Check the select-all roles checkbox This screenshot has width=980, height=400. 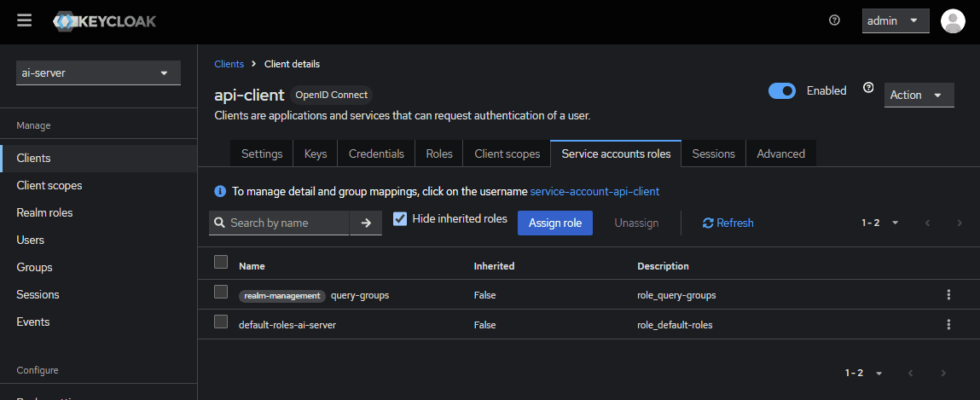[221, 262]
